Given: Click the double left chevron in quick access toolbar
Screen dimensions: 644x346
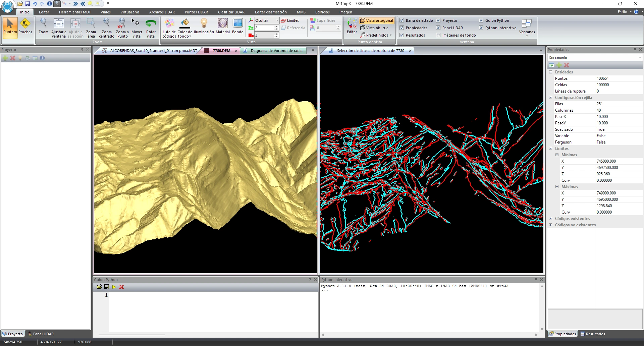Looking at the screenshot, I should click(x=83, y=4).
